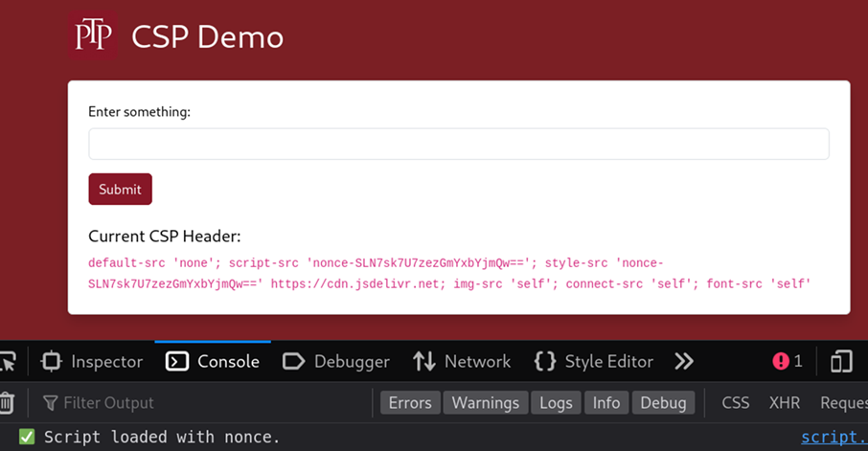Toggle the Requests filter
Image resolution: width=868 pixels, height=451 pixels.
[x=843, y=403]
